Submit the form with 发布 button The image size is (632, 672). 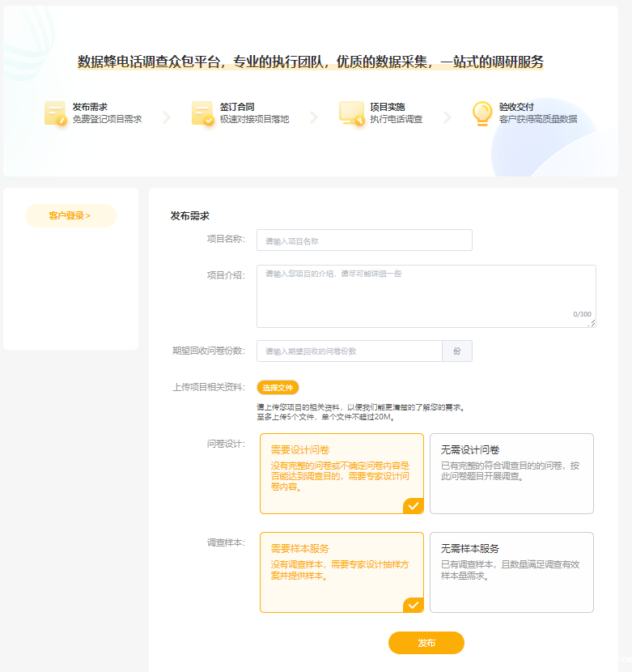(x=426, y=643)
